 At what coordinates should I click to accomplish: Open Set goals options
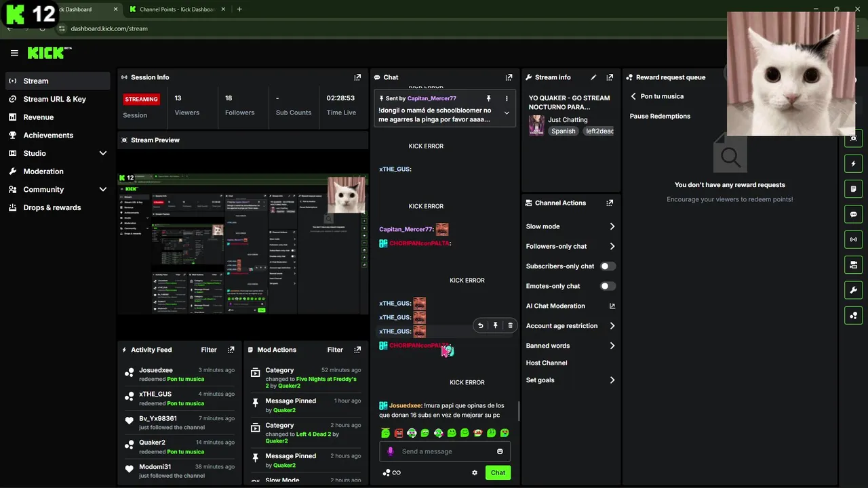pos(571,380)
